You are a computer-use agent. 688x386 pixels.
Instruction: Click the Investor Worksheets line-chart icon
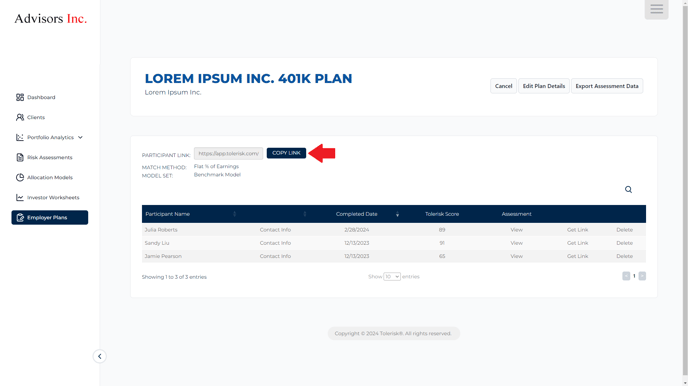(x=20, y=197)
